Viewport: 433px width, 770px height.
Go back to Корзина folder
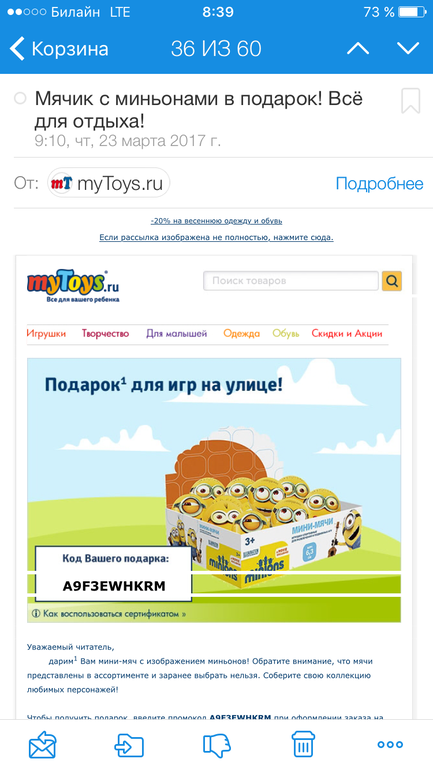click(x=59, y=49)
